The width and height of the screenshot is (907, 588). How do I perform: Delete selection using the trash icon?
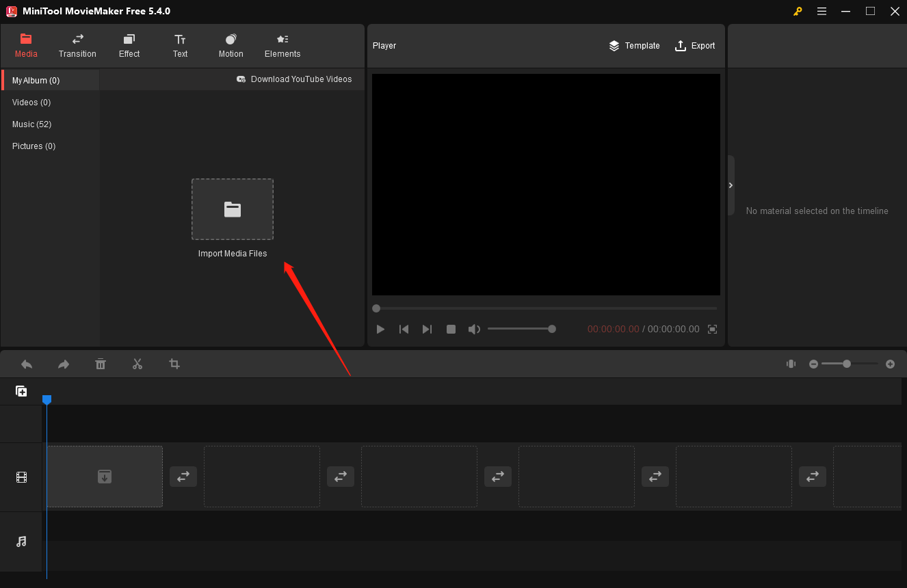click(x=101, y=364)
